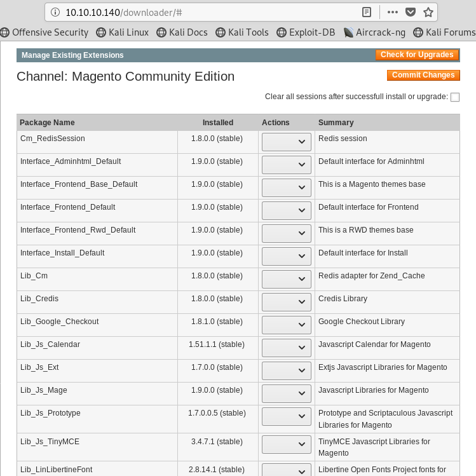
Task: Open Aircrack-ng bookmark
Action: point(374,32)
